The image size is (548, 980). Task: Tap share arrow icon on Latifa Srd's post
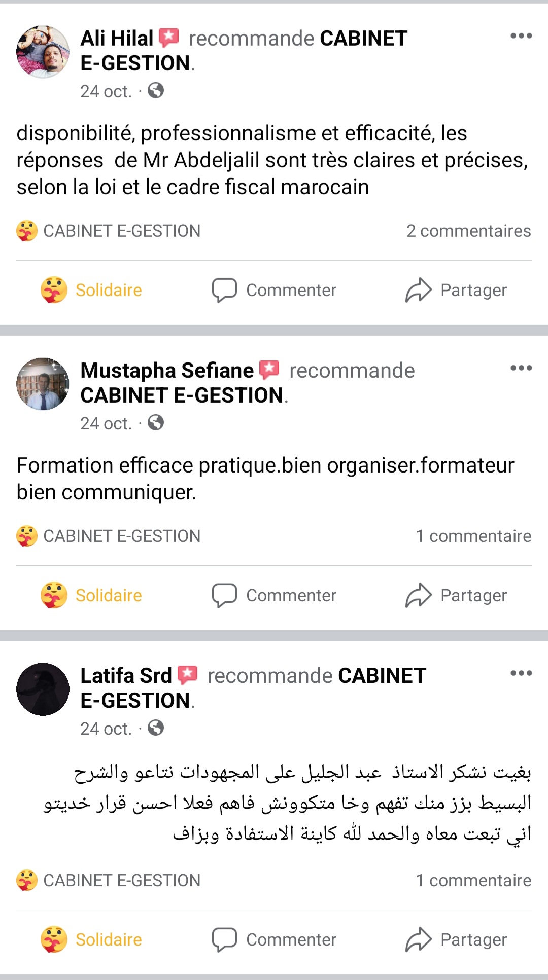click(418, 939)
